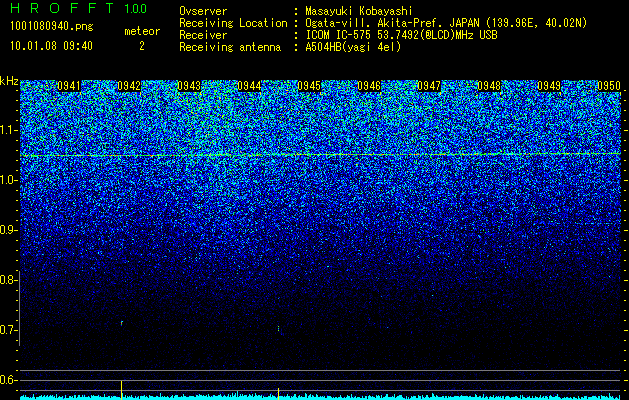Select the filename 1001080940.png
This screenshot has height=400, width=629.
click(x=51, y=27)
